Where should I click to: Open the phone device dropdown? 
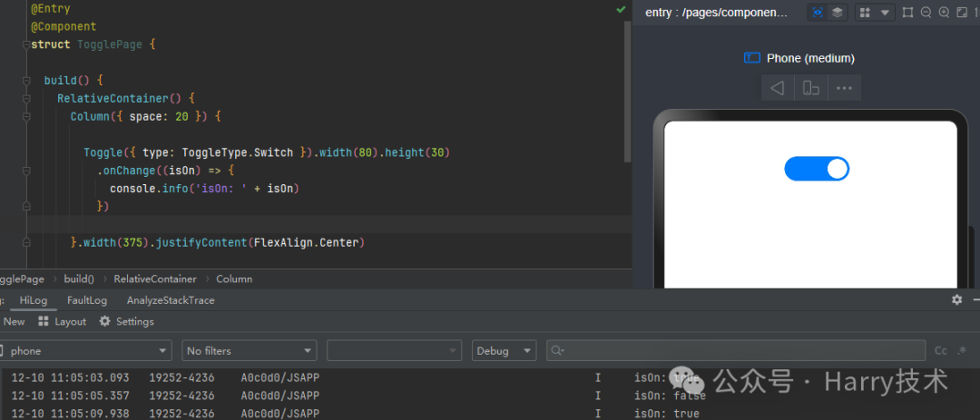tap(84, 351)
